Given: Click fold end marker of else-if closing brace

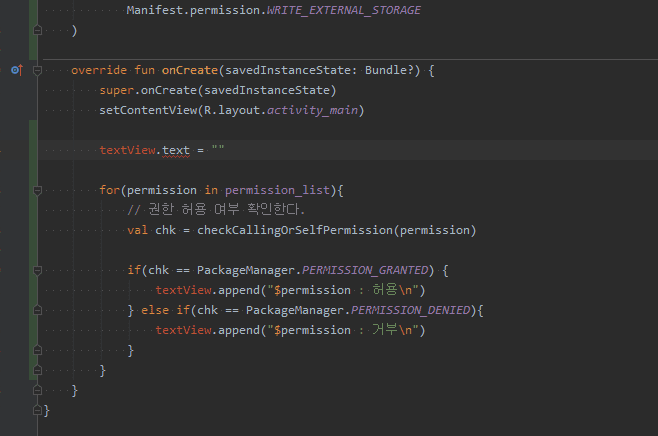Looking at the screenshot, I should (x=37, y=350).
